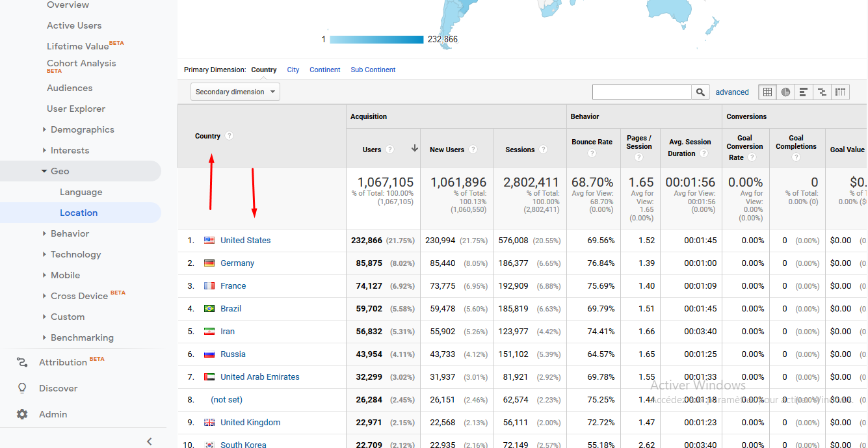Open the Admin settings gear
This screenshot has height=448, width=868.
(21, 414)
